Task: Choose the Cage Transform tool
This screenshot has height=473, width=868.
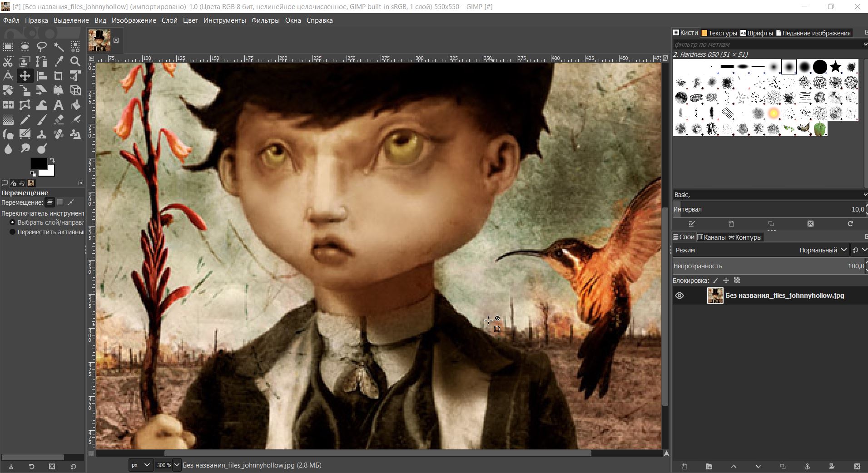Action: [25, 105]
